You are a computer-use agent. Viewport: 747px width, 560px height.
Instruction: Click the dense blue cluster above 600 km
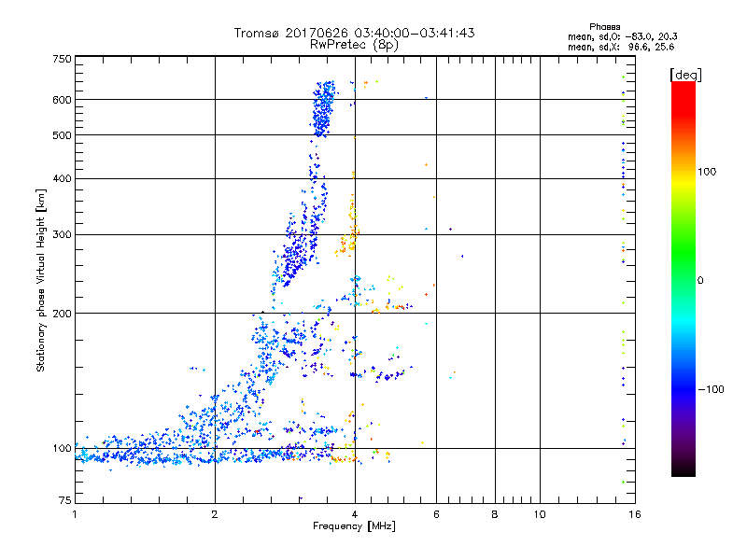coord(323,108)
